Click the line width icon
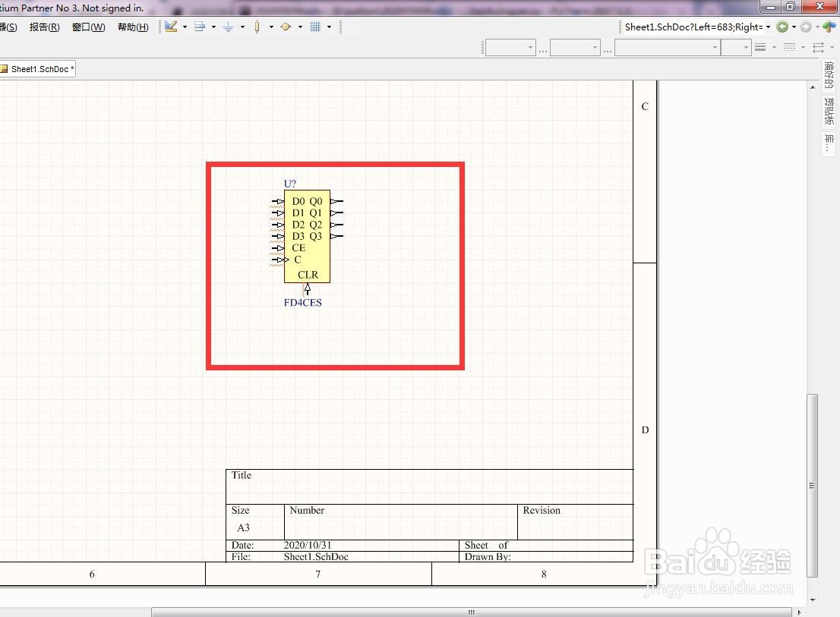This screenshot has width=840, height=617. [x=760, y=48]
